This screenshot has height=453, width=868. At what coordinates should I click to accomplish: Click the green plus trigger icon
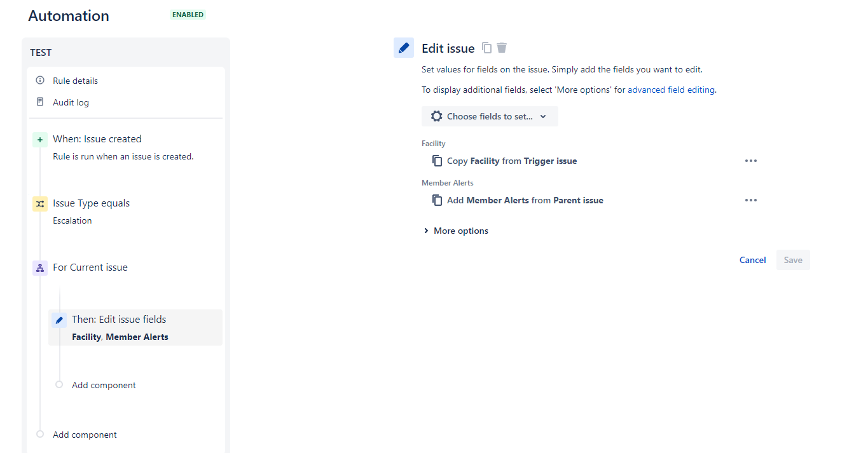tap(40, 140)
